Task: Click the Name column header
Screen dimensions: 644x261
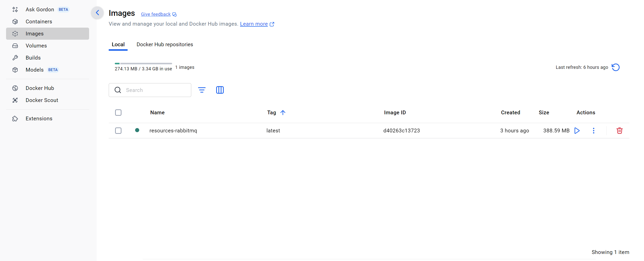Action: (158, 113)
